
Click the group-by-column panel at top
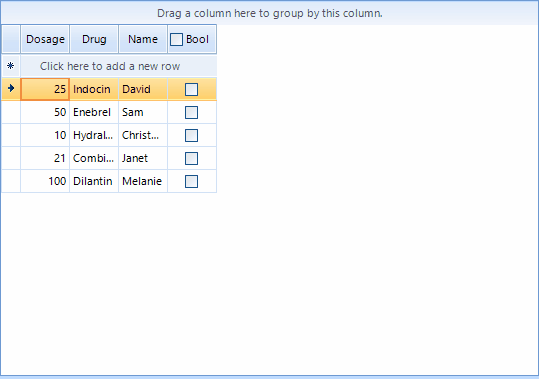tap(270, 13)
